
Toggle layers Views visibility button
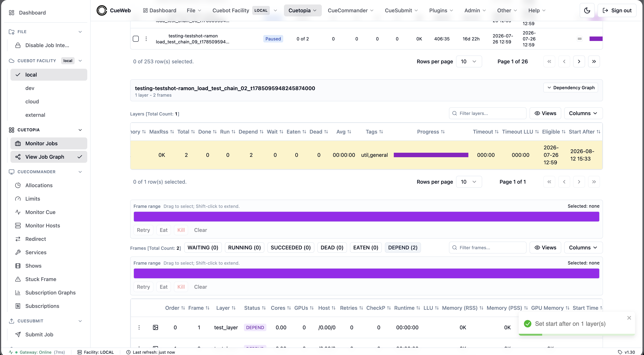[545, 113]
